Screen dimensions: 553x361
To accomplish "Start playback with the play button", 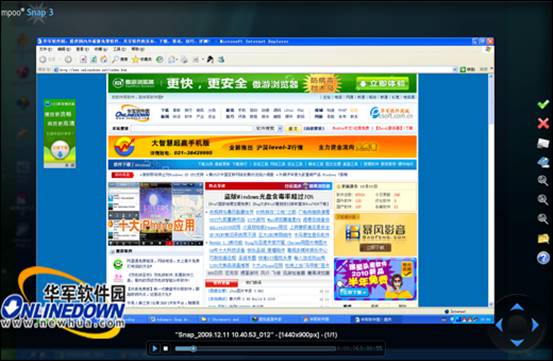I will pos(154,349).
